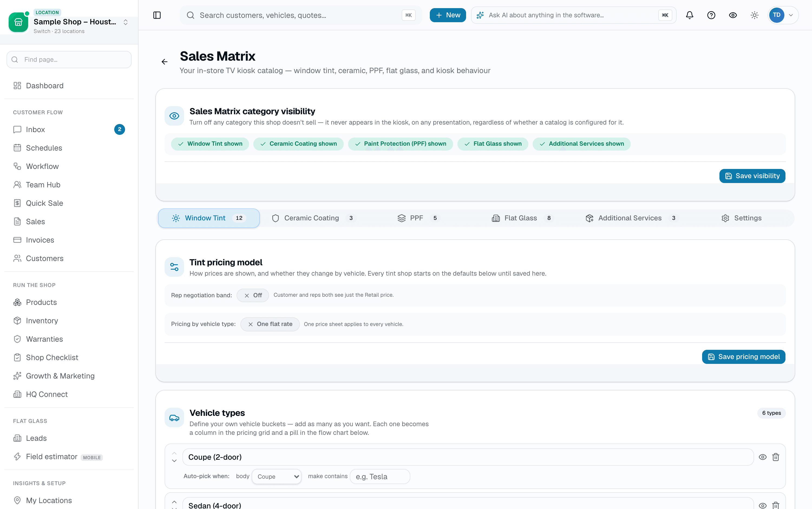Image resolution: width=812 pixels, height=509 pixels.
Task: Open Schedules in the sidebar
Action: tap(69, 148)
